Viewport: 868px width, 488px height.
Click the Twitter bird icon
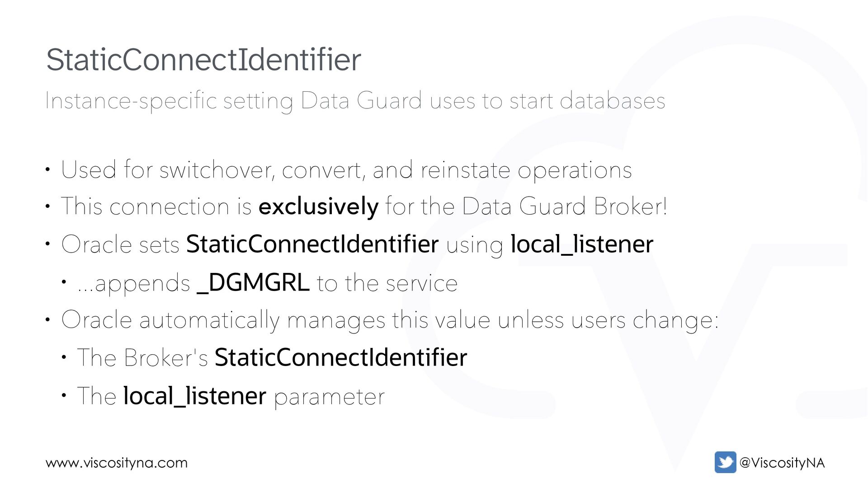pyautogui.click(x=725, y=462)
